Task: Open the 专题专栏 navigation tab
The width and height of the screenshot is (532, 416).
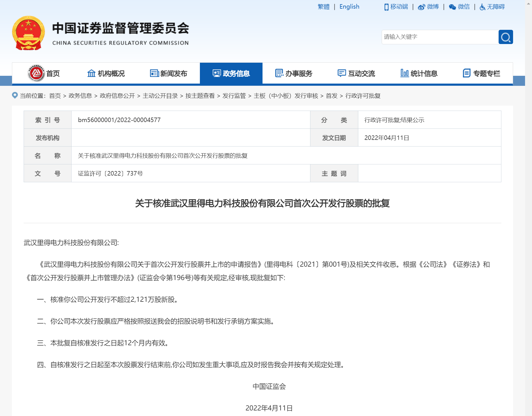Action: [x=482, y=73]
